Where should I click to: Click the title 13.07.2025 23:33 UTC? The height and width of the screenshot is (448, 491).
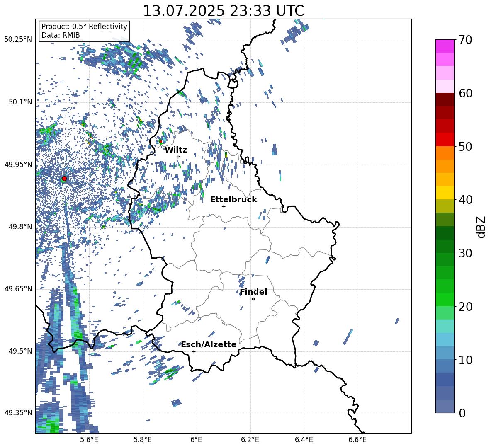pos(223,11)
